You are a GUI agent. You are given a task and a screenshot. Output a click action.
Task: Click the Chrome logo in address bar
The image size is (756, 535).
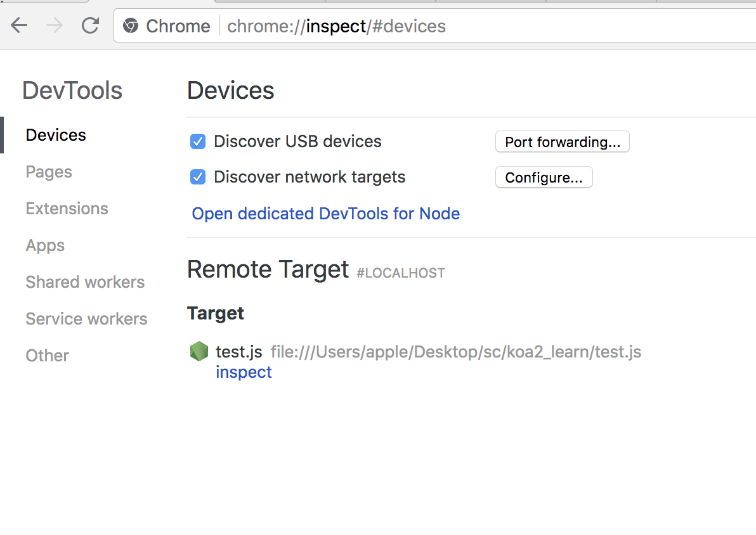[x=130, y=25]
